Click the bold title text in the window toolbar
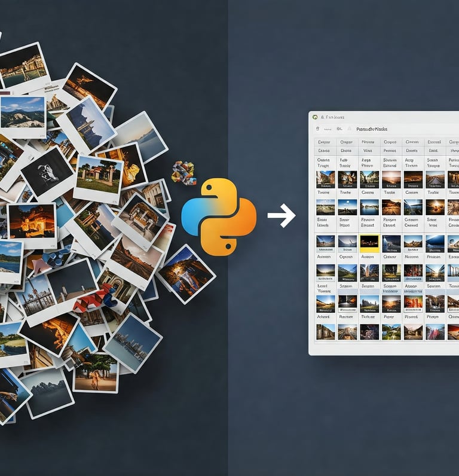Viewport: 459px width, 476px height. point(372,129)
